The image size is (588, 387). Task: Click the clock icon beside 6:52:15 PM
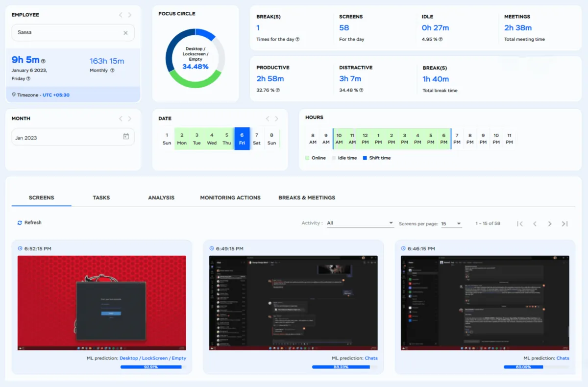20,248
